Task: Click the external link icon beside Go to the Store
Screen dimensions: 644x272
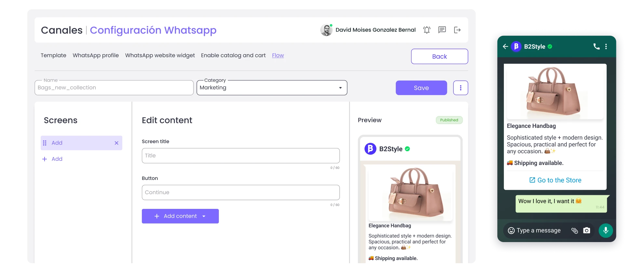Action: 532,180
